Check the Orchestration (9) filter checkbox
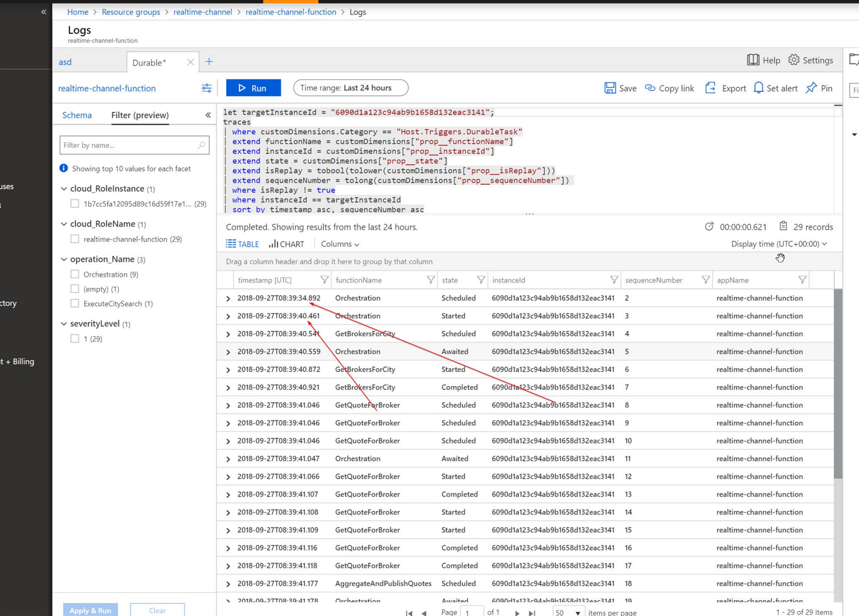 click(75, 274)
